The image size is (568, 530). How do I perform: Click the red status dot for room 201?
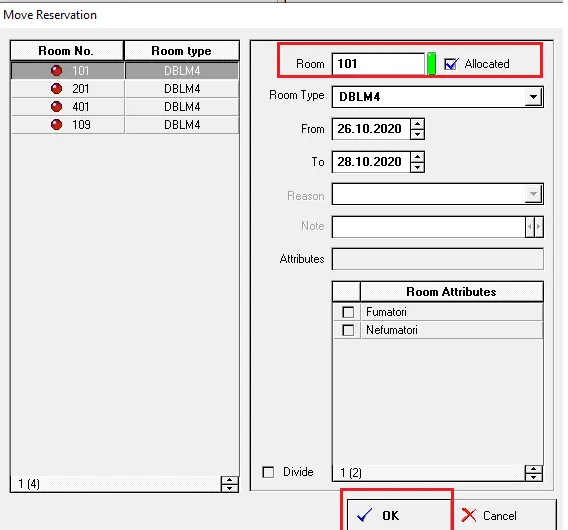click(56, 88)
